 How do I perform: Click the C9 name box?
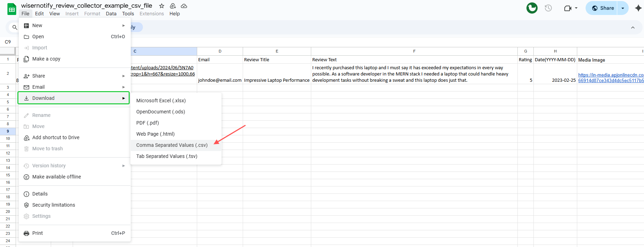click(8, 42)
